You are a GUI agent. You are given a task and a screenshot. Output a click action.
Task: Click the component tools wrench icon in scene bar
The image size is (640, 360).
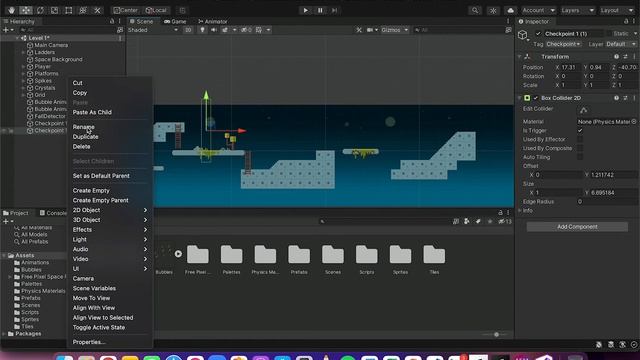[359, 30]
